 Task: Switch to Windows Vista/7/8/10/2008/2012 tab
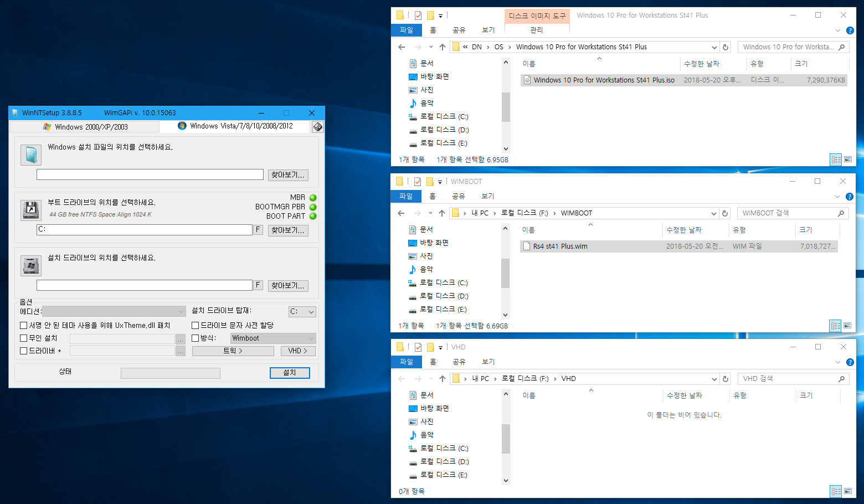235,126
